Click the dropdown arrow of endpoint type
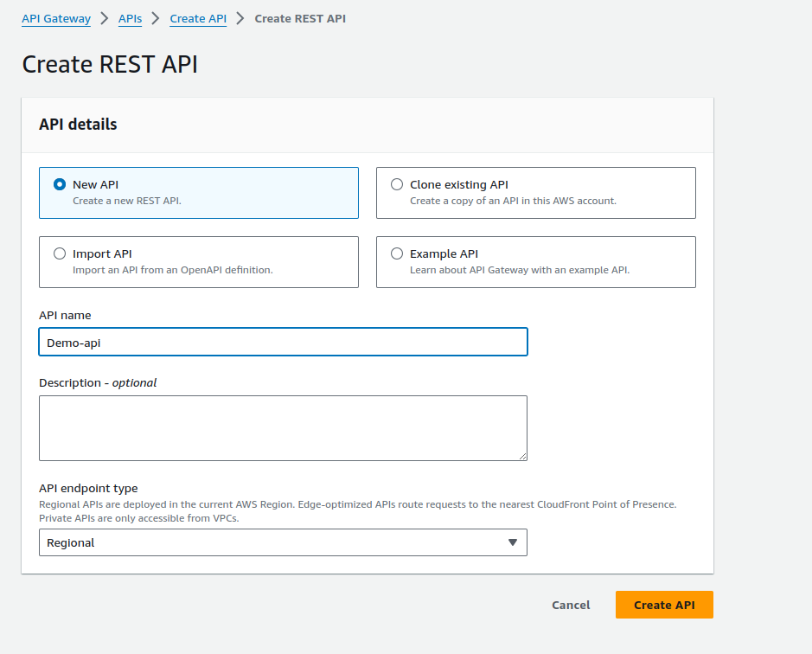Image resolution: width=812 pixels, height=654 pixels. pos(513,542)
